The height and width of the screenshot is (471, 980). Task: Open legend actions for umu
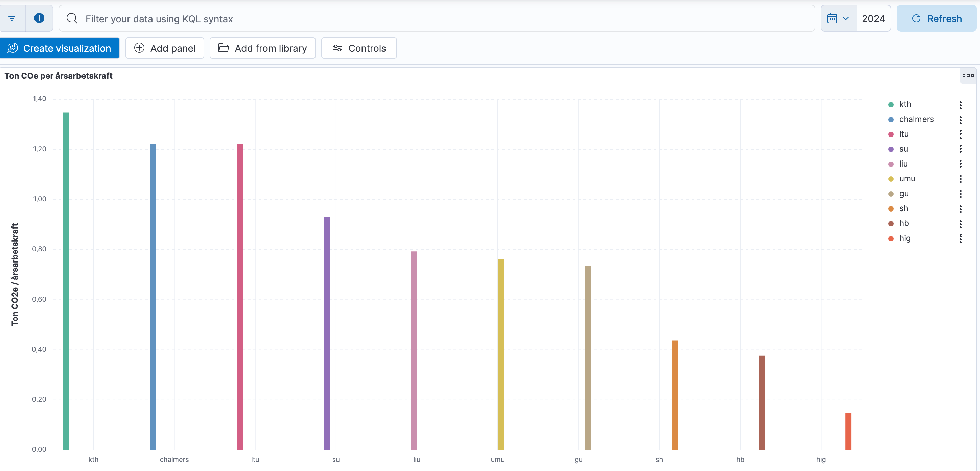pos(961,179)
